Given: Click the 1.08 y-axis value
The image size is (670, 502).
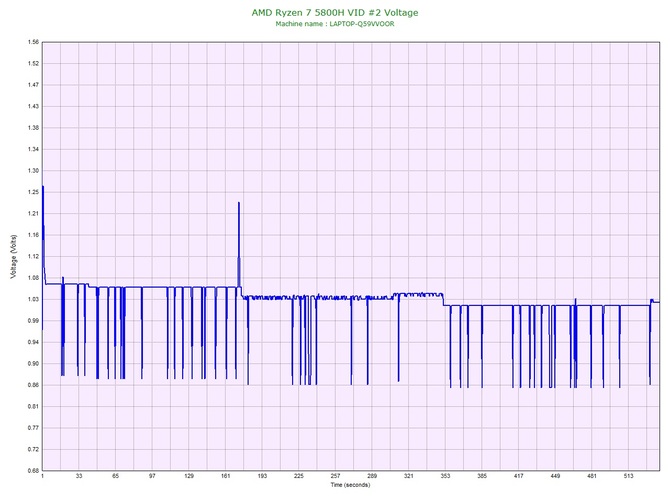Looking at the screenshot, I should (x=33, y=278).
